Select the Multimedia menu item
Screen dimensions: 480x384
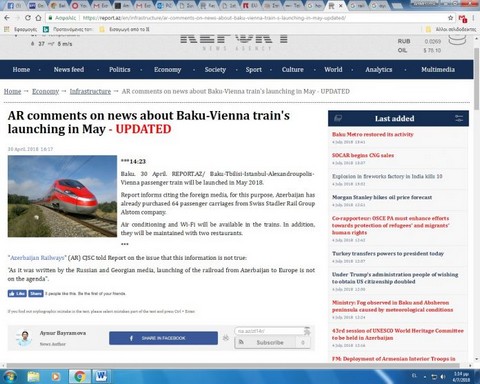click(438, 70)
